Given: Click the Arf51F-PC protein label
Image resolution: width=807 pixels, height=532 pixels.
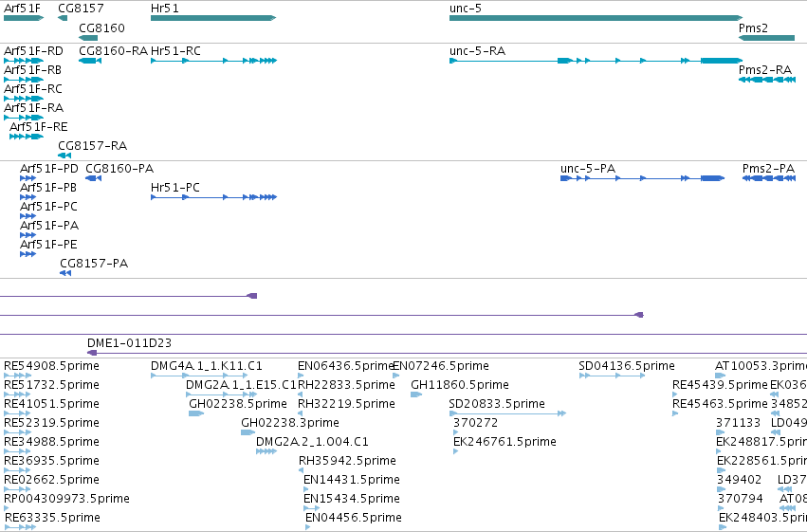Looking at the screenshot, I should [48, 207].
